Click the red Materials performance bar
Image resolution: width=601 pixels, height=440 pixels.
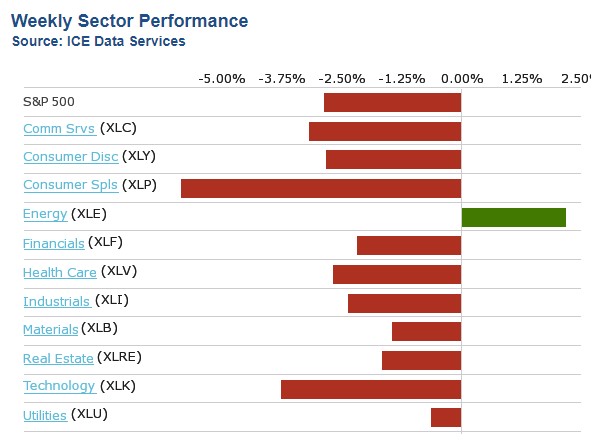(x=426, y=331)
